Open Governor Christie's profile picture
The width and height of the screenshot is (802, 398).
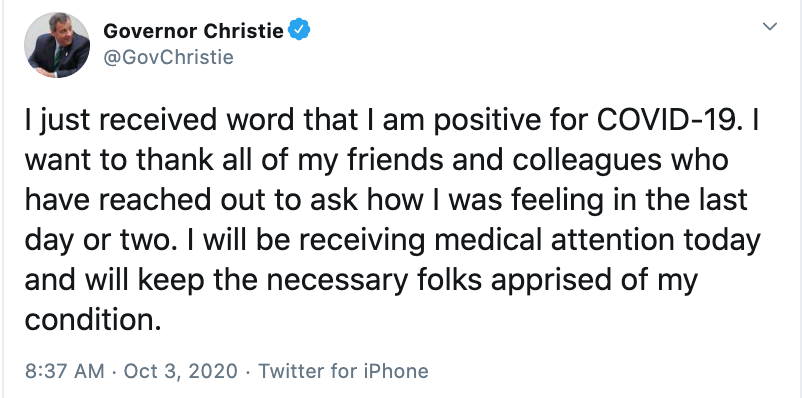coord(57,45)
